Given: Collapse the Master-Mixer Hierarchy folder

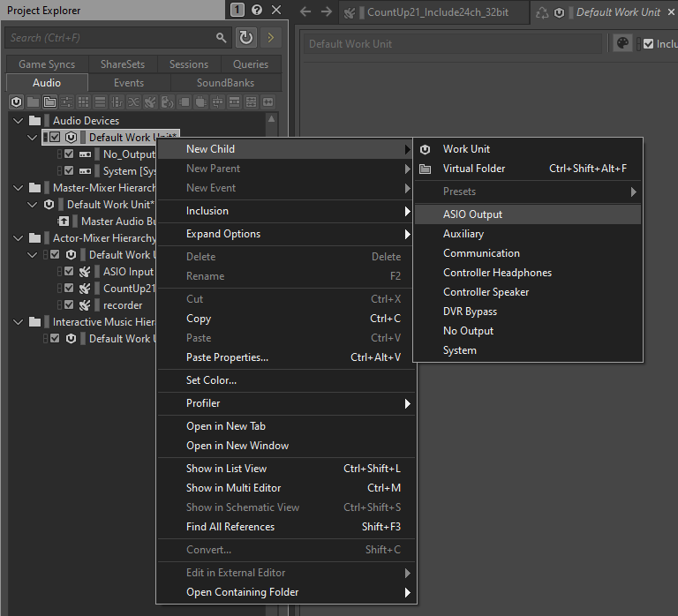Looking at the screenshot, I should tap(19, 188).
